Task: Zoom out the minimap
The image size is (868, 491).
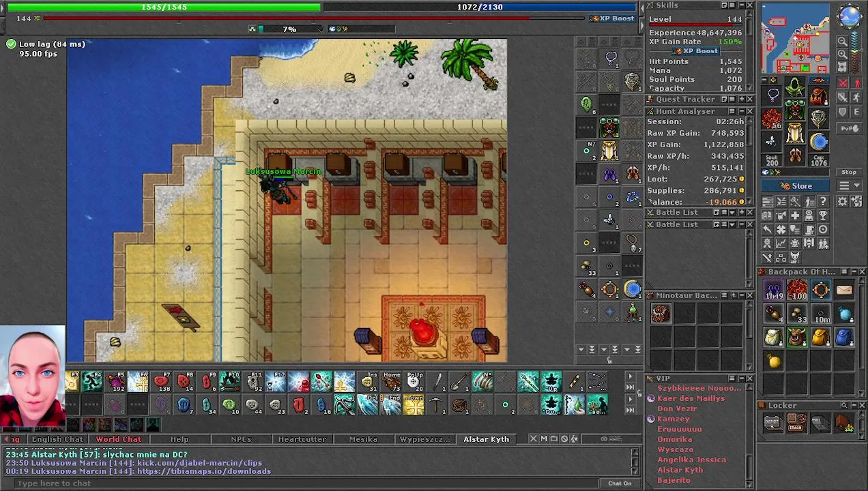Action: click(843, 42)
